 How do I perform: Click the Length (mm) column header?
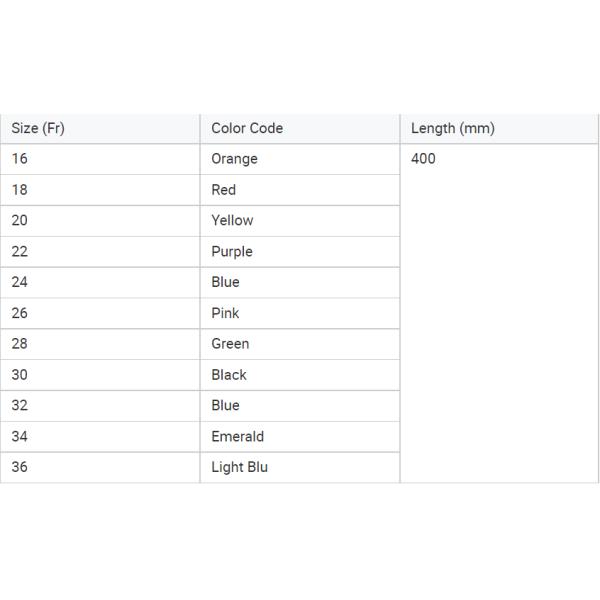453,128
